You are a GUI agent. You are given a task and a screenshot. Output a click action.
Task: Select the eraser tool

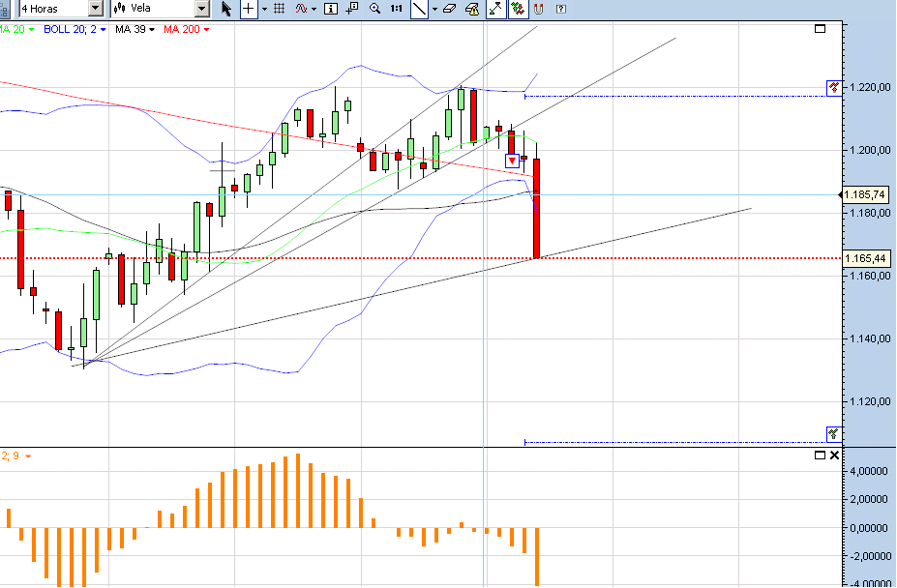tap(450, 9)
